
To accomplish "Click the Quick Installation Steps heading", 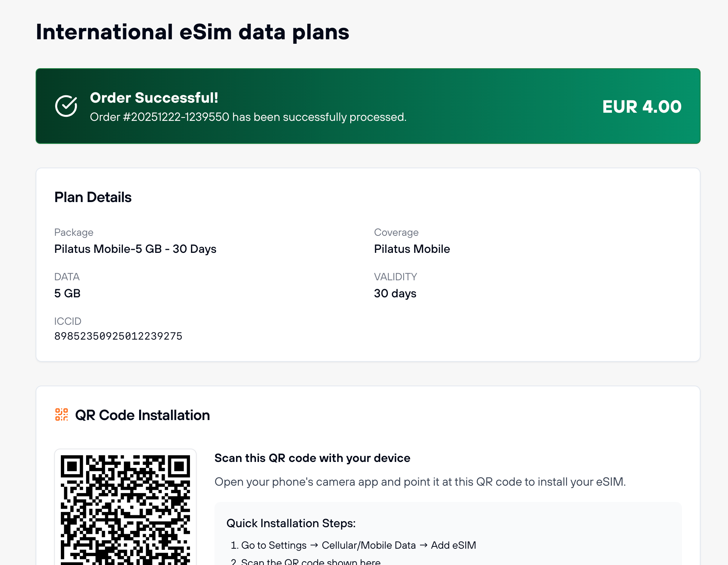I will coord(291,523).
